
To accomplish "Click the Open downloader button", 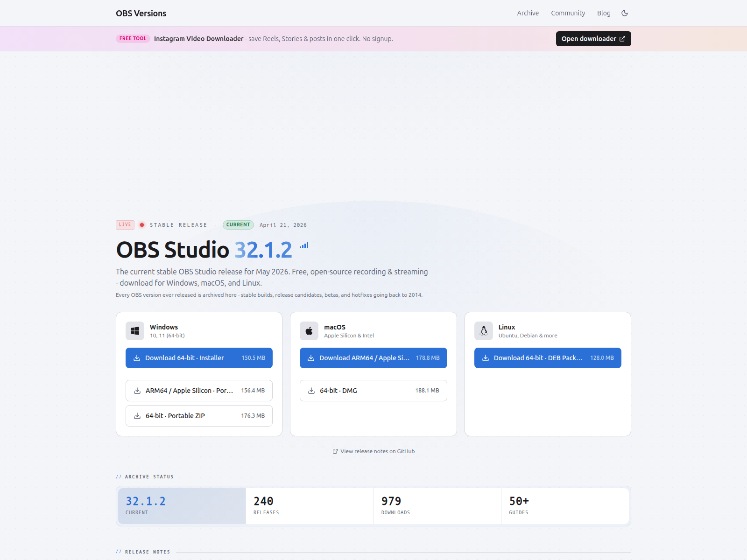I will [593, 39].
